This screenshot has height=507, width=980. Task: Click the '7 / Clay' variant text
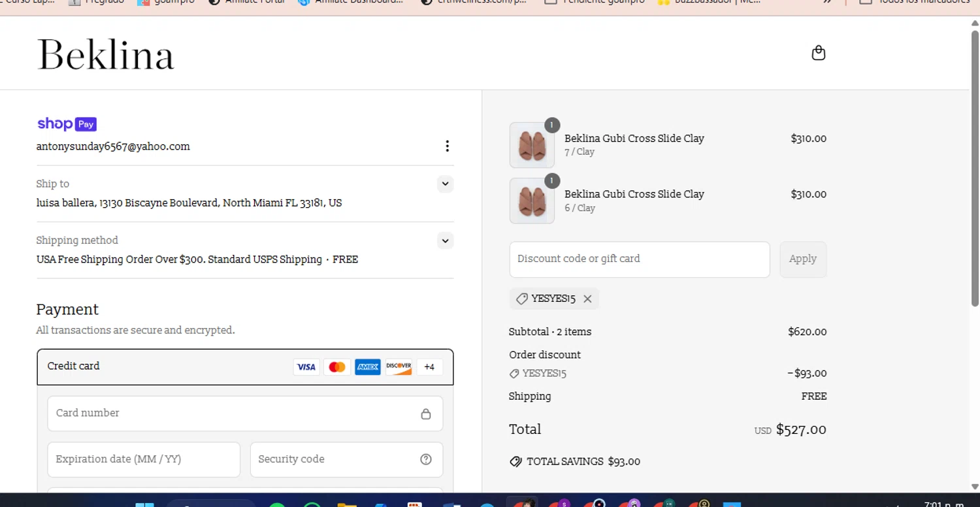[x=580, y=152]
